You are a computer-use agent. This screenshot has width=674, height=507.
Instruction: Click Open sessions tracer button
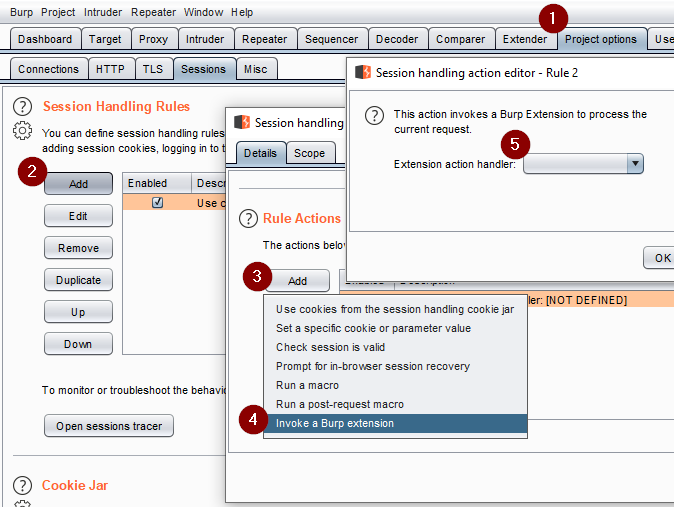click(109, 426)
